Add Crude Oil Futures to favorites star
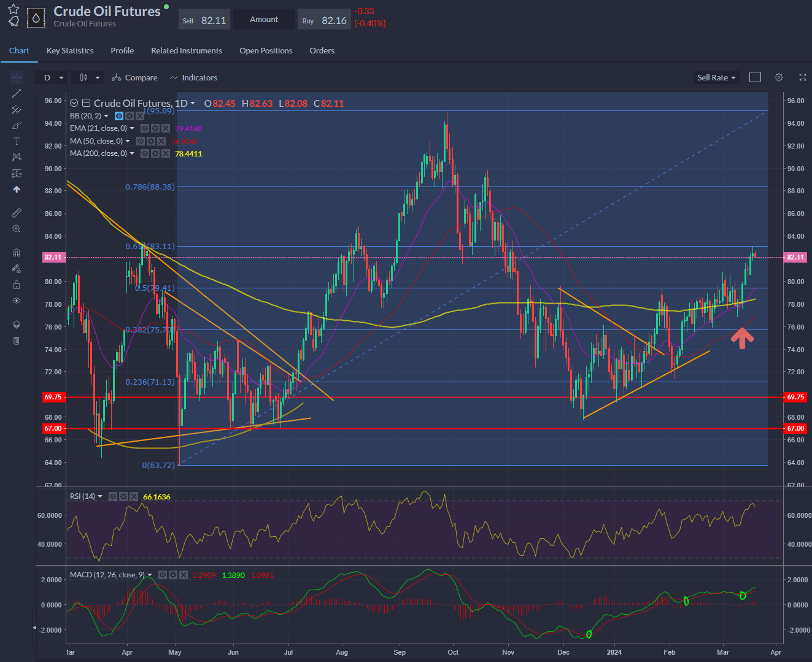Viewport: 812px width, 662px height. 14,9
